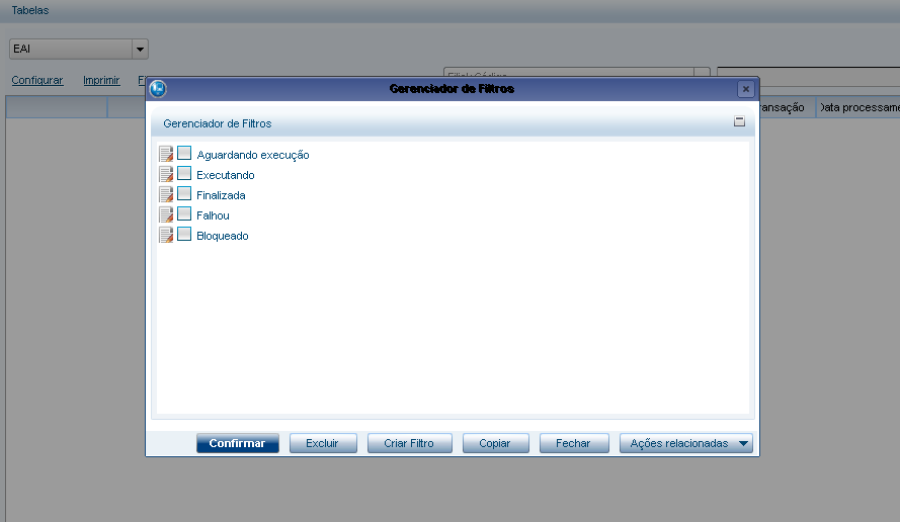This screenshot has height=522, width=900.
Task: Click the Copiar button
Action: click(x=495, y=443)
